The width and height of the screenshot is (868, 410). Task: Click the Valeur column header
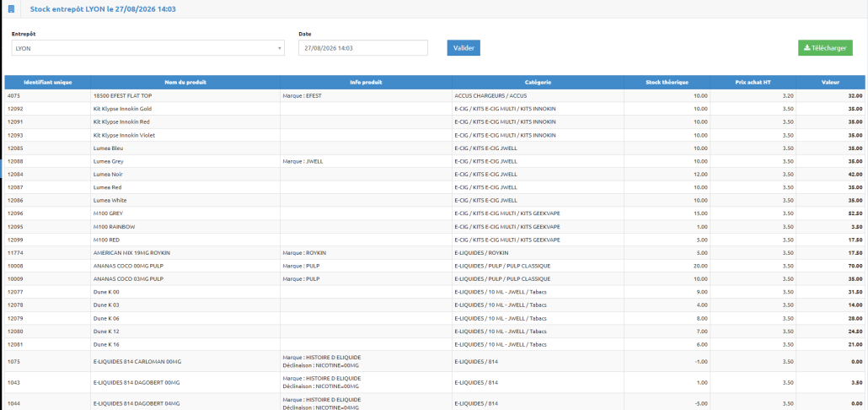pyautogui.click(x=830, y=83)
